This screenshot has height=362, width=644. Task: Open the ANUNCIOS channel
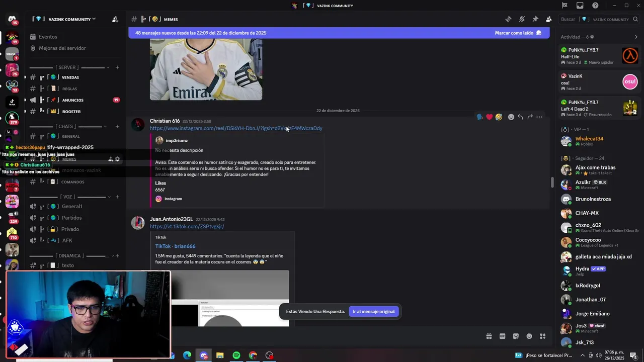75,100
